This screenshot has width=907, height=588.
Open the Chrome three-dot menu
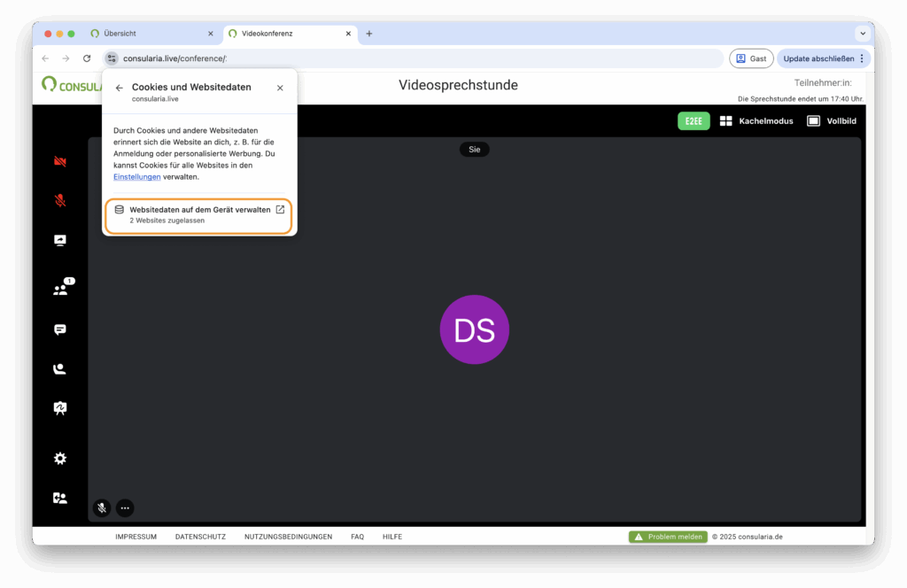click(862, 58)
